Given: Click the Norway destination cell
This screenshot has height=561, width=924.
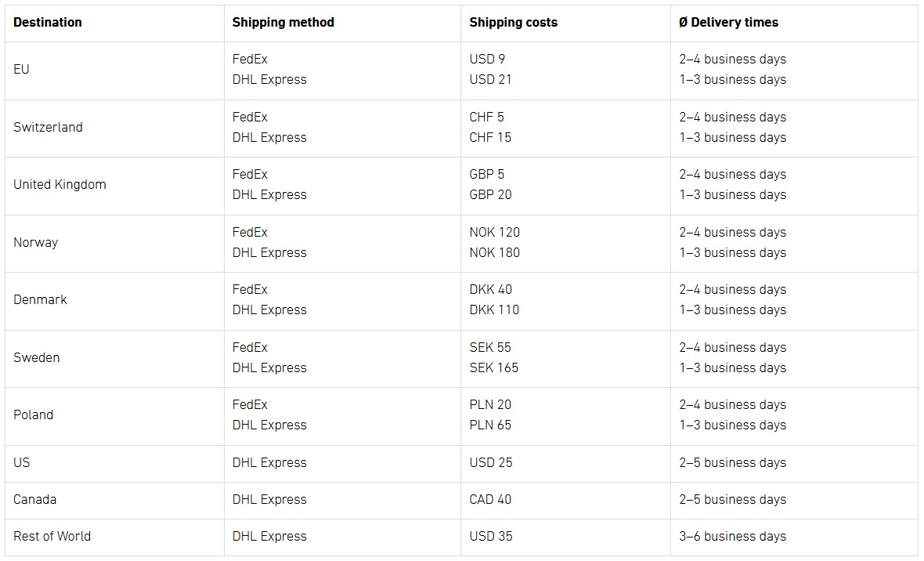Looking at the screenshot, I should point(35,242).
